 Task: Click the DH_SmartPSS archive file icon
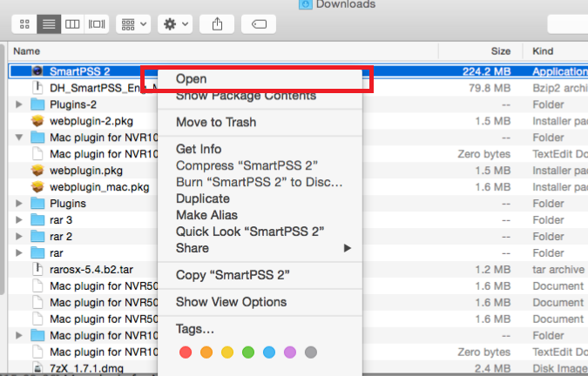(x=37, y=88)
